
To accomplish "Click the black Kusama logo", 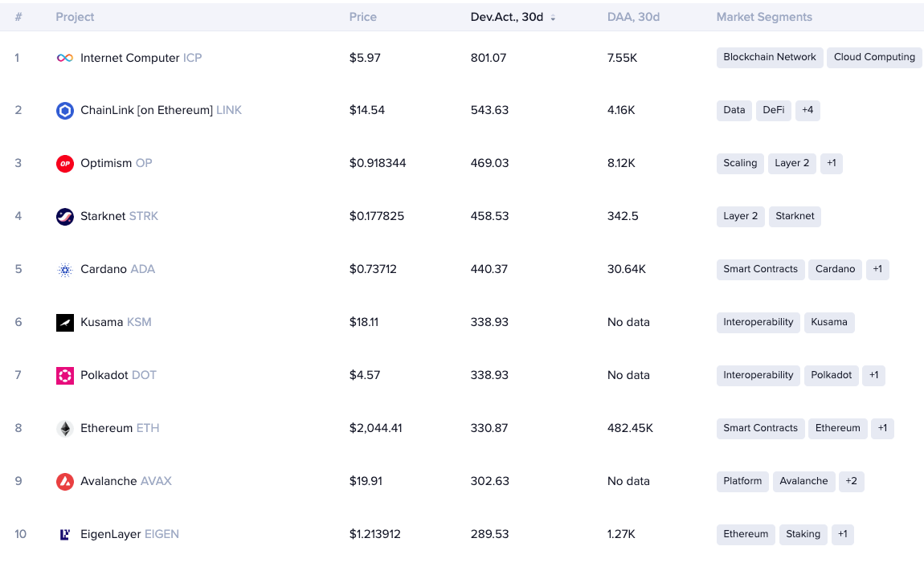I will click(x=65, y=323).
